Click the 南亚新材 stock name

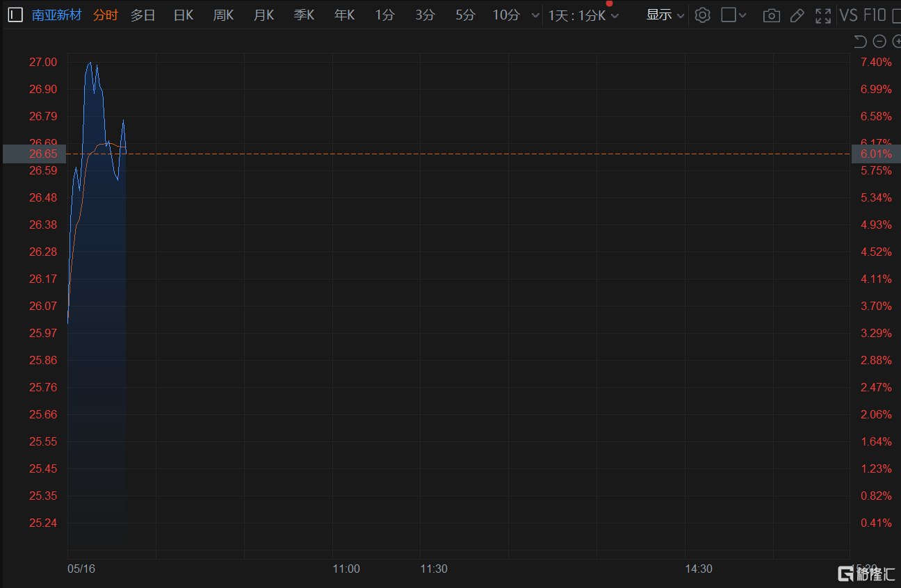[x=57, y=15]
